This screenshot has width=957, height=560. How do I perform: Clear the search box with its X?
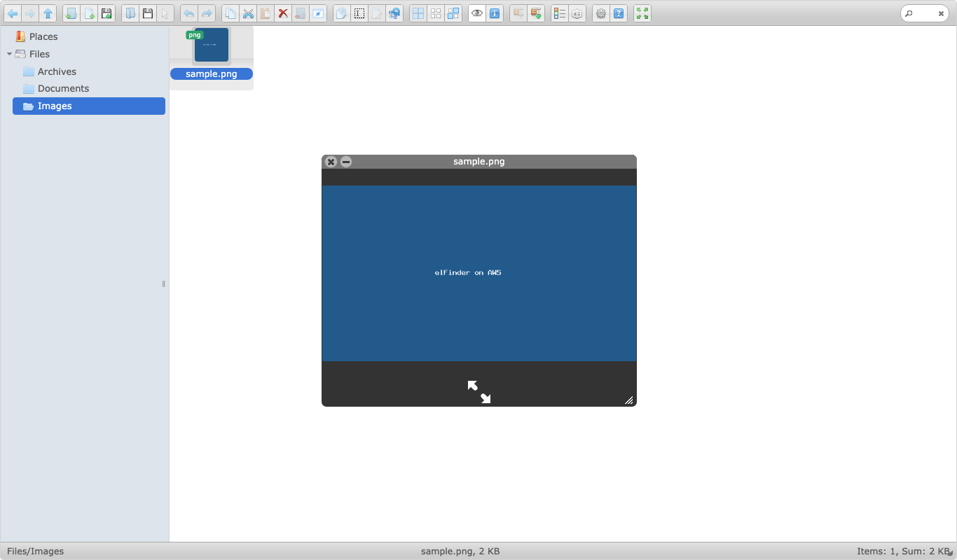click(942, 13)
